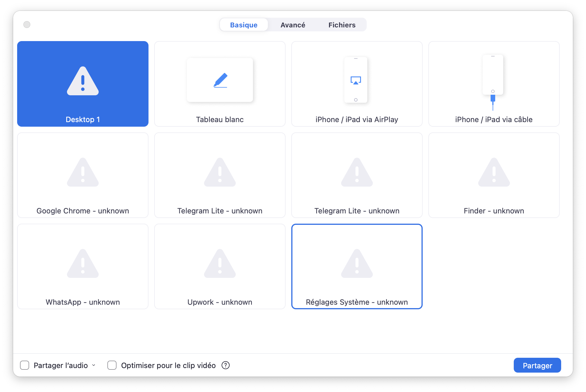This screenshot has height=392, width=586.
Task: Click the gray window close circle
Action: click(x=27, y=25)
